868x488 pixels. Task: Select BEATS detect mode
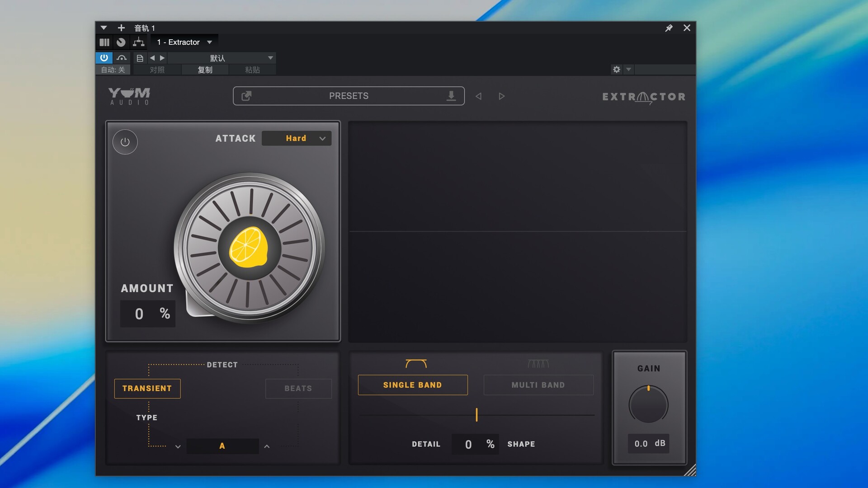pos(298,389)
